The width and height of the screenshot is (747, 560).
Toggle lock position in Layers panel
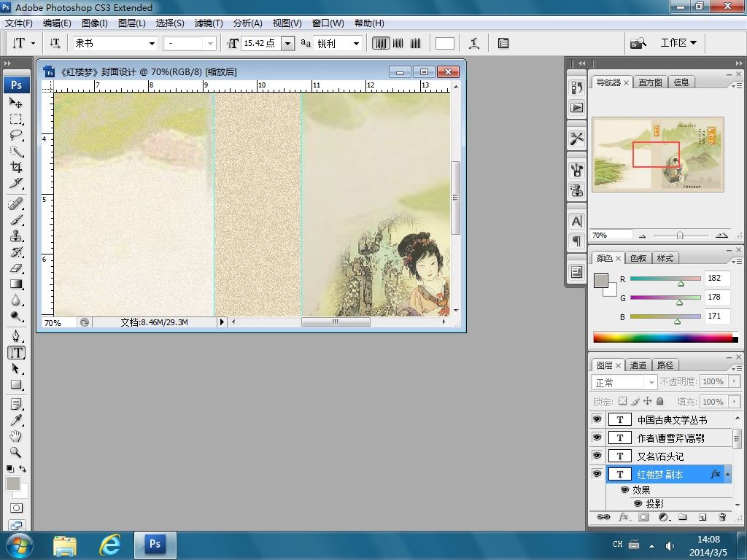(648, 402)
